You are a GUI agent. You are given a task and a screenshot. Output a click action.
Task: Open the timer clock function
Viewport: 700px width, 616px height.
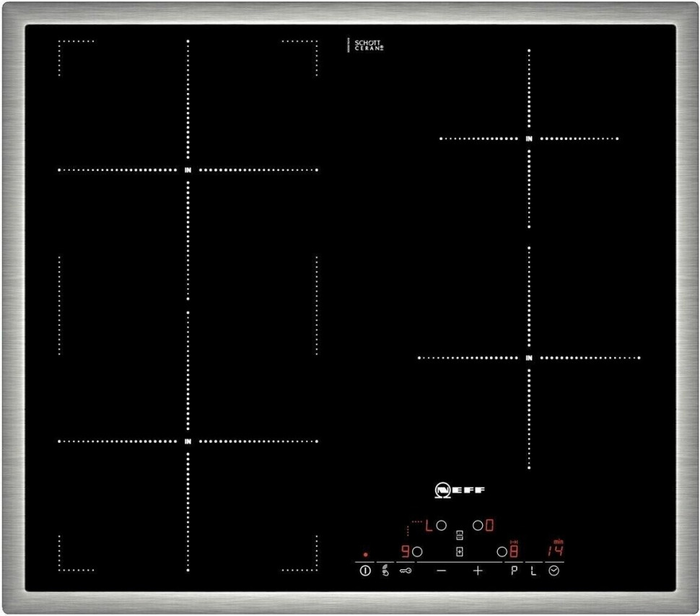click(554, 571)
